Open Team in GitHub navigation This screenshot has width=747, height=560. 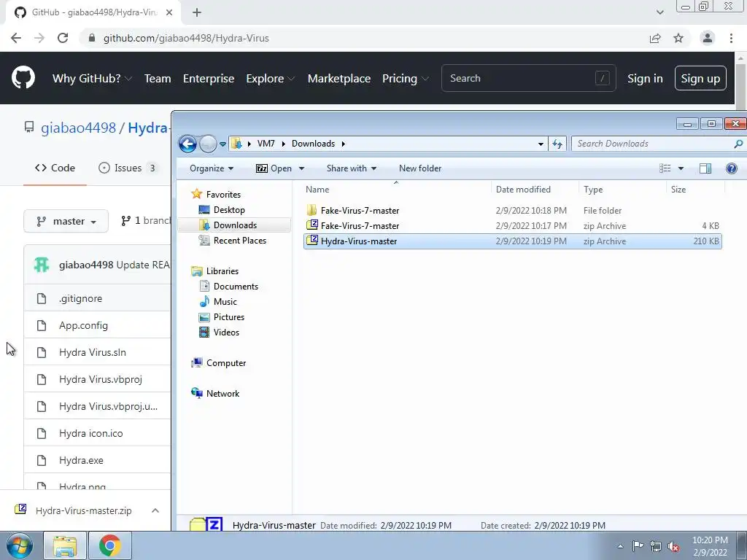[158, 79]
